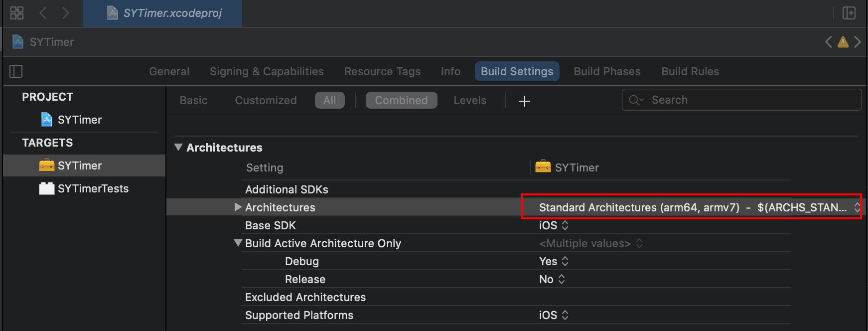Switch to Levels view
Viewport: 868px width, 331px height.
470,100
